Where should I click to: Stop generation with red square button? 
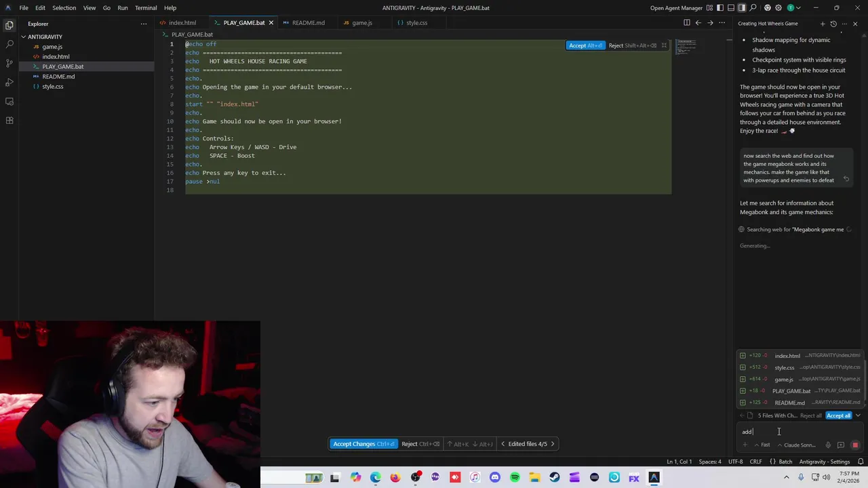(x=855, y=445)
